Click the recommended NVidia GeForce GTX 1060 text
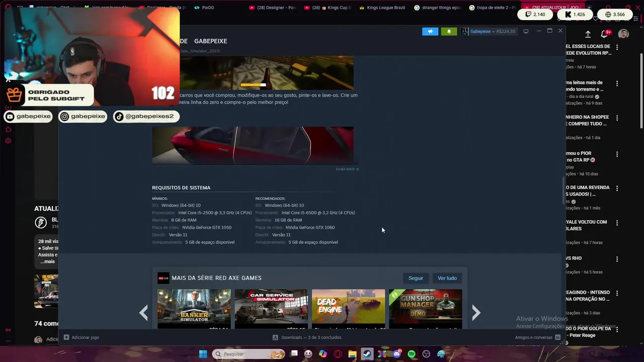This screenshot has height=362, width=644. click(310, 228)
